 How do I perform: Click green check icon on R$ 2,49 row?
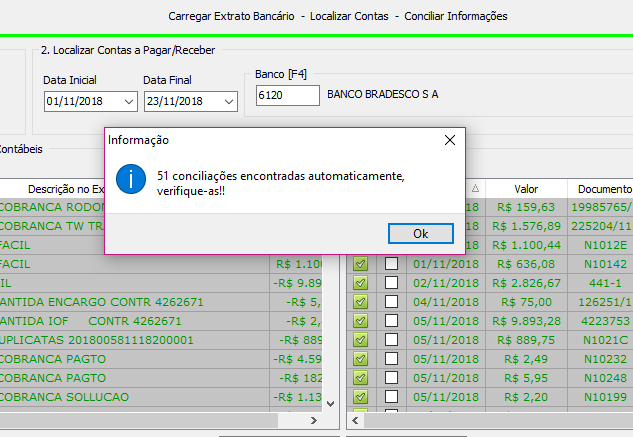click(x=361, y=359)
